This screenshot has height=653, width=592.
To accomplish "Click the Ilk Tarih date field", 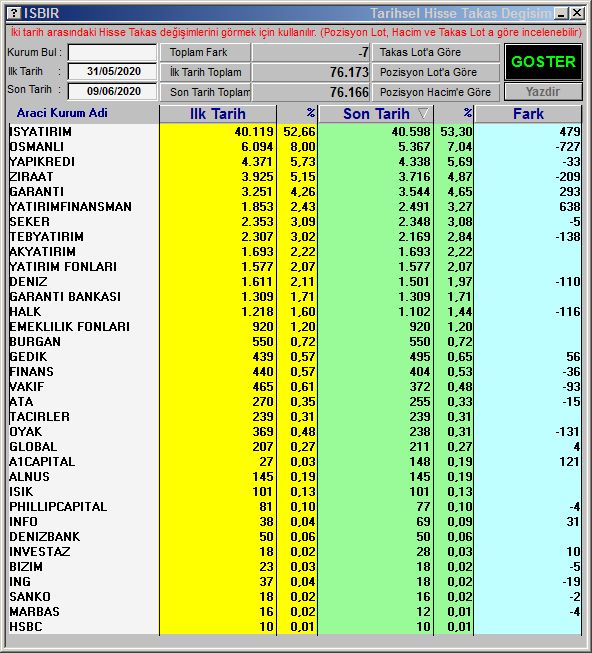I will (112, 71).
